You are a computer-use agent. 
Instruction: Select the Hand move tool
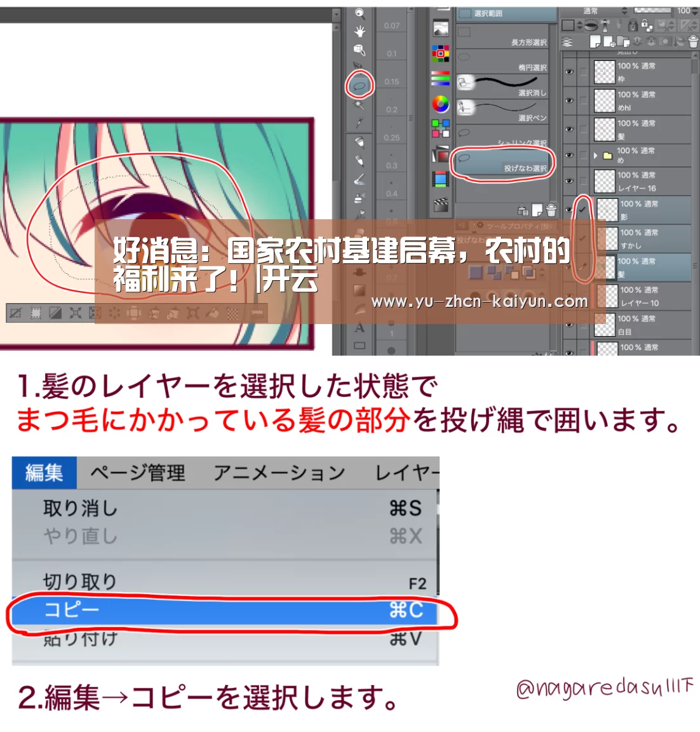click(x=360, y=31)
